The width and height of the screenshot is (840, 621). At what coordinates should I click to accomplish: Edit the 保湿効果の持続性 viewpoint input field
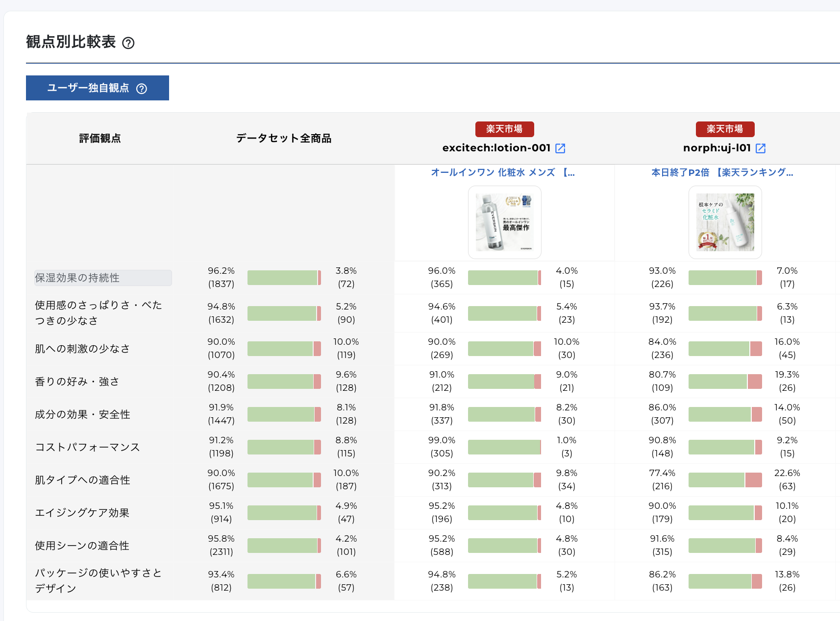point(101,278)
